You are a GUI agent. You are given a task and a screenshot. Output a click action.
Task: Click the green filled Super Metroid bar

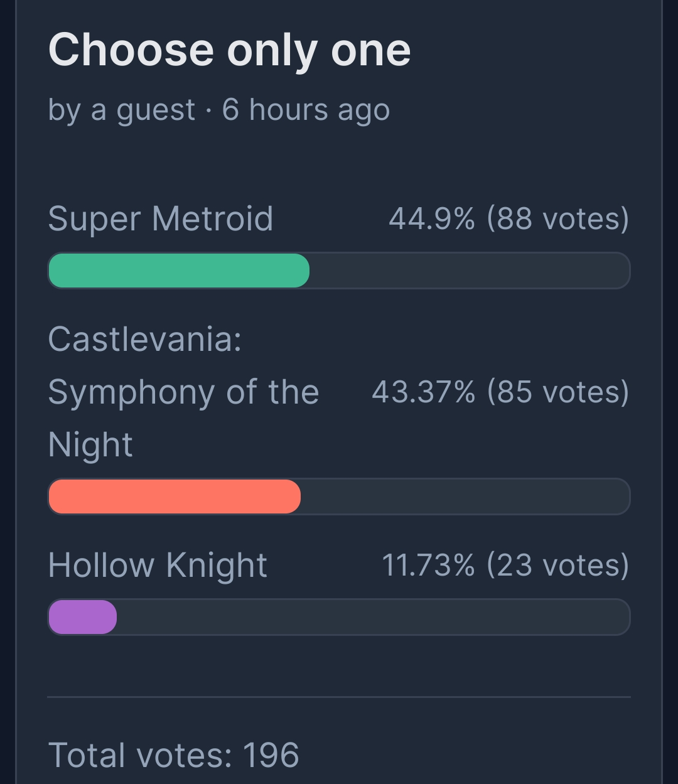179,271
